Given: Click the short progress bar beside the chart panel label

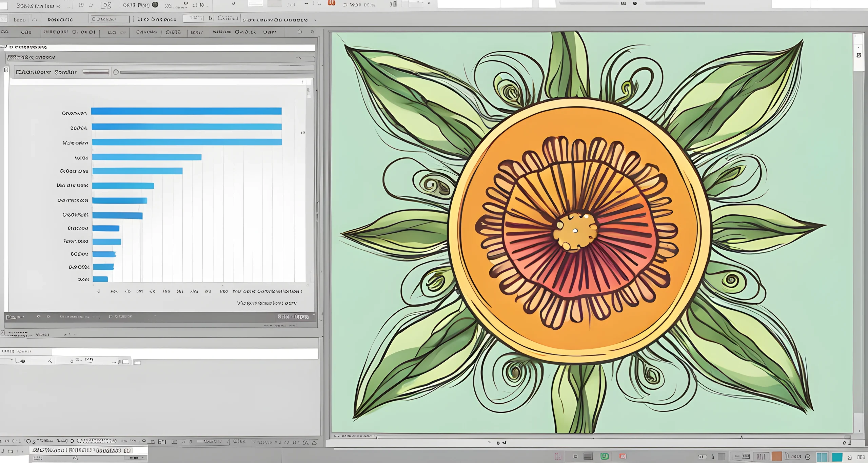Looking at the screenshot, I should pos(96,72).
